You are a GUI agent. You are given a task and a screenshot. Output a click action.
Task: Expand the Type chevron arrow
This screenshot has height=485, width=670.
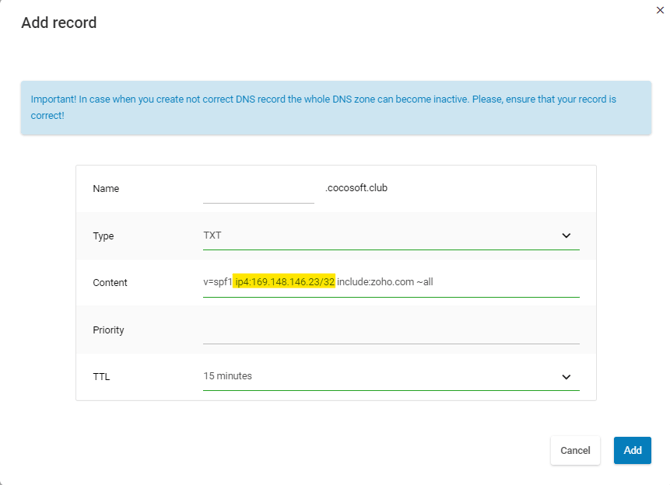click(x=566, y=236)
